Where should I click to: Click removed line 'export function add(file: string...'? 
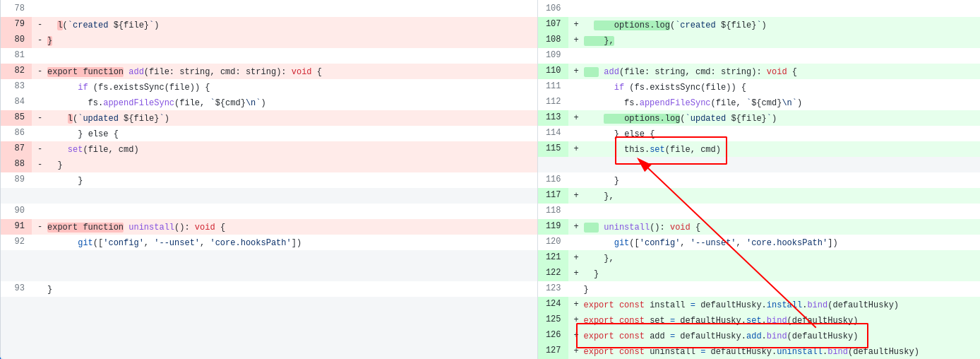click(184, 72)
